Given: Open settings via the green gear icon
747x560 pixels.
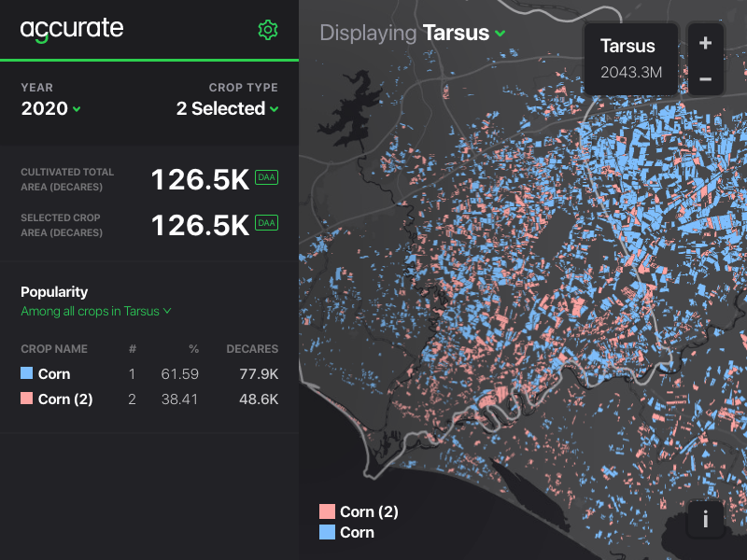Looking at the screenshot, I should pyautogui.click(x=268, y=30).
